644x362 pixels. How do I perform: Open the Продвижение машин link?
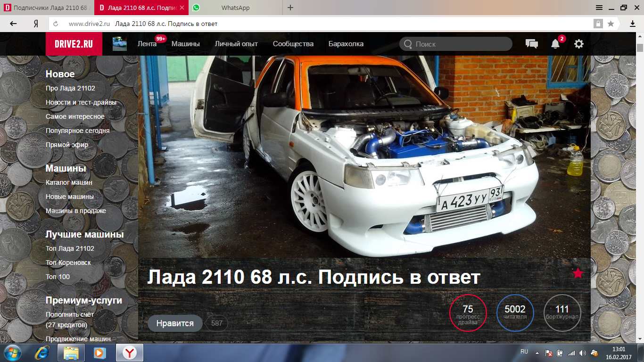pos(78,339)
